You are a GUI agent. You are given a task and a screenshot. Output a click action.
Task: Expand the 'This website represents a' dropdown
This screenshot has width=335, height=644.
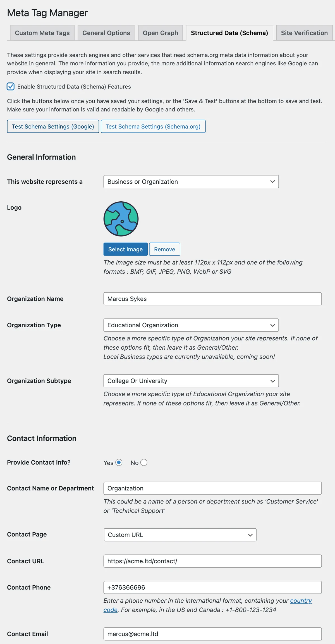191,182
